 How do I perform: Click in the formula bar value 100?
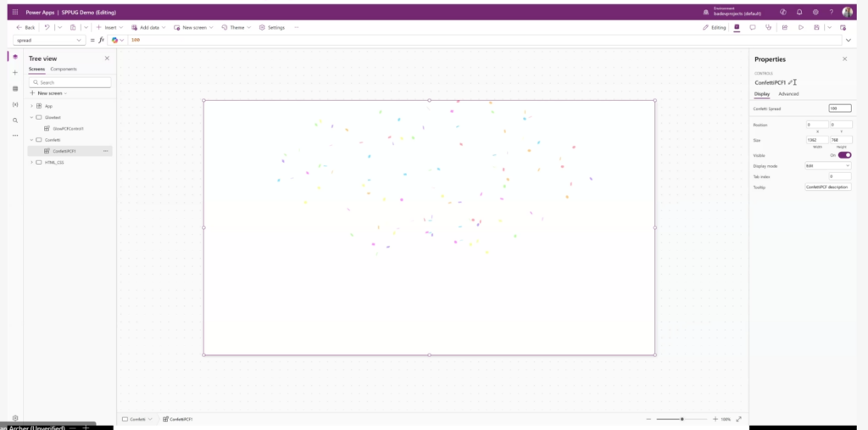(x=136, y=40)
